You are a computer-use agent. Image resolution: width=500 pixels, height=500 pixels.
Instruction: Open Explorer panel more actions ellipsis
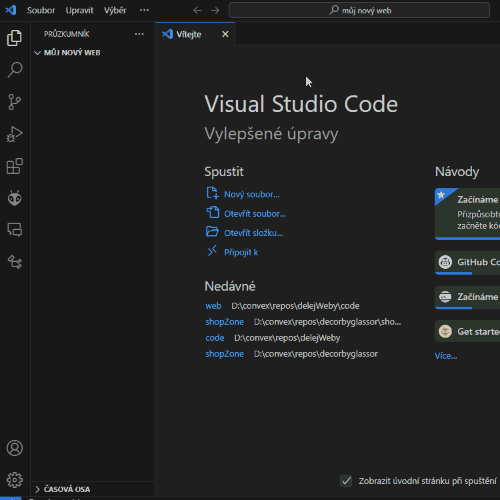pos(139,34)
